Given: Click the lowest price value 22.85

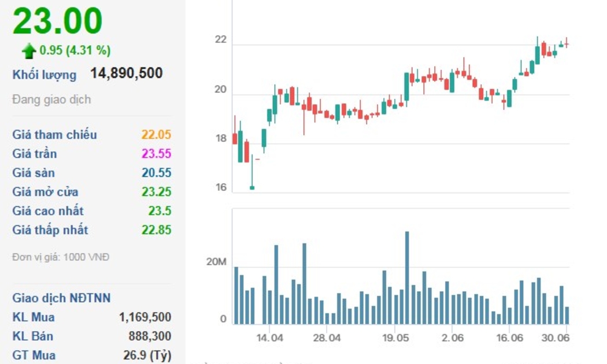Looking at the screenshot, I should click(156, 230).
